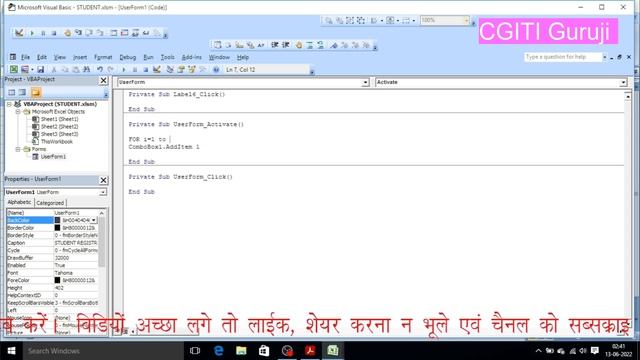Open the UserForm object dropdown in code window
The width and height of the screenshot is (640, 360).
[x=365, y=82]
